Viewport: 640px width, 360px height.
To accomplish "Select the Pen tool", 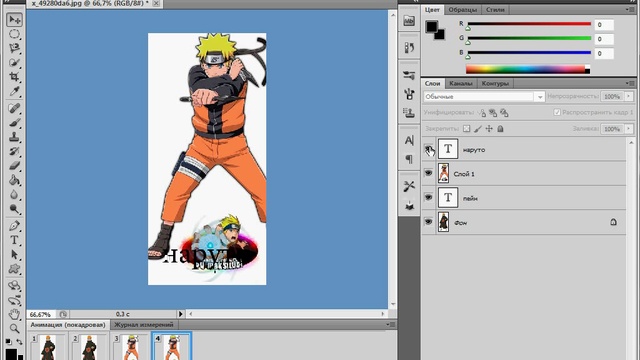I will pos(14,226).
